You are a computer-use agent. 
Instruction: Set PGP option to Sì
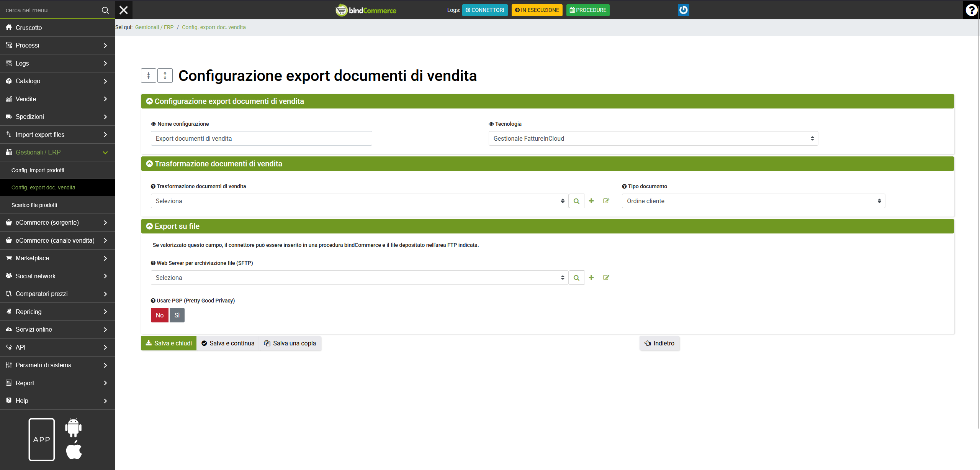(x=177, y=315)
